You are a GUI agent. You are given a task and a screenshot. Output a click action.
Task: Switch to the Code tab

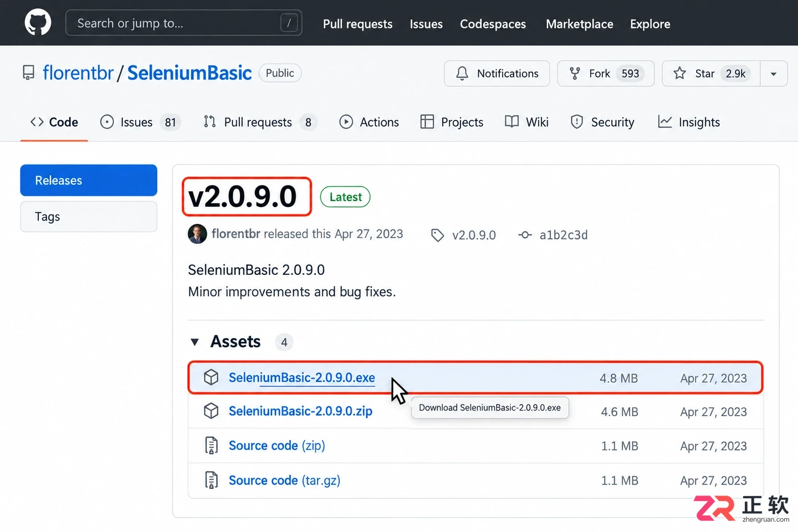click(x=54, y=122)
